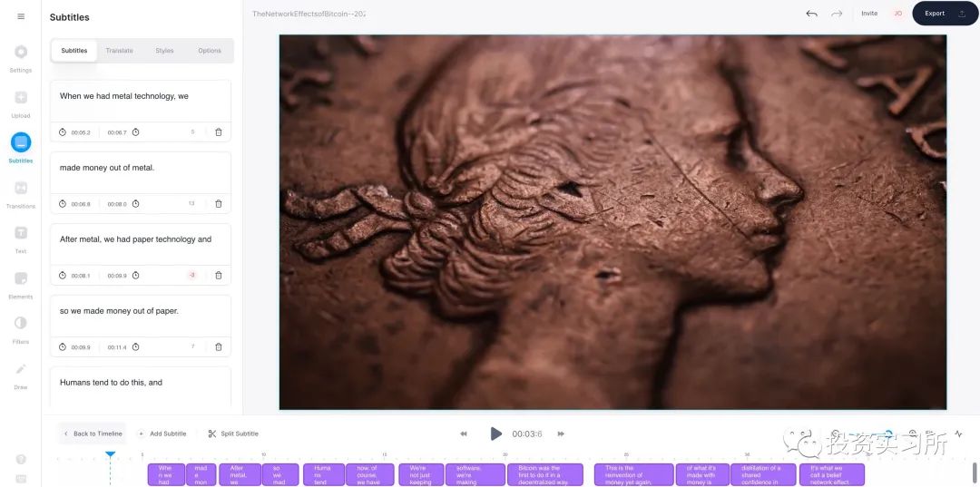
Task: Click the "so we made money out of paper." text field
Action: (141, 311)
